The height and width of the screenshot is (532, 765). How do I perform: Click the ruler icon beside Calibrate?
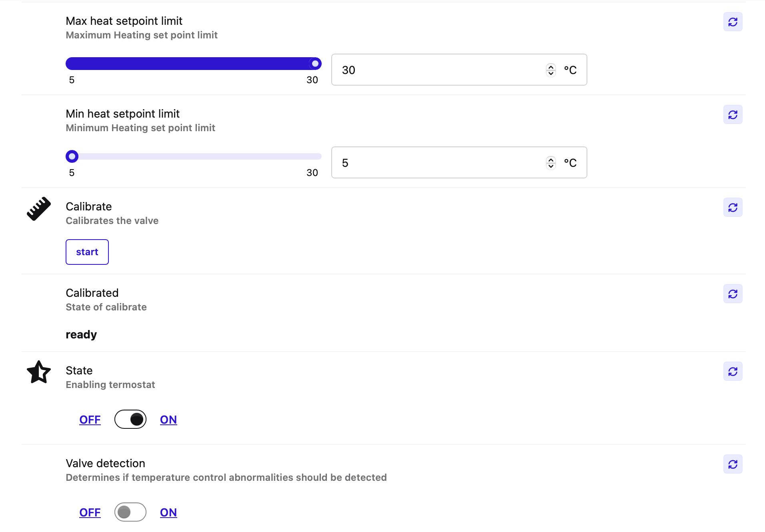39,208
